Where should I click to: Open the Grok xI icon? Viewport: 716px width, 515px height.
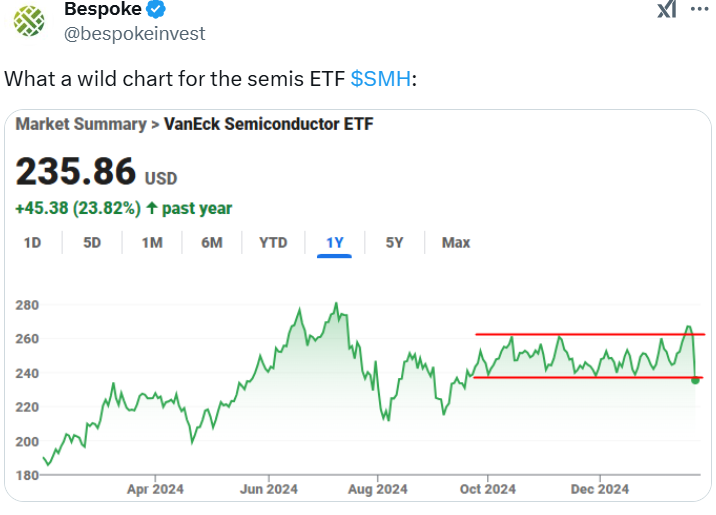pos(667,9)
